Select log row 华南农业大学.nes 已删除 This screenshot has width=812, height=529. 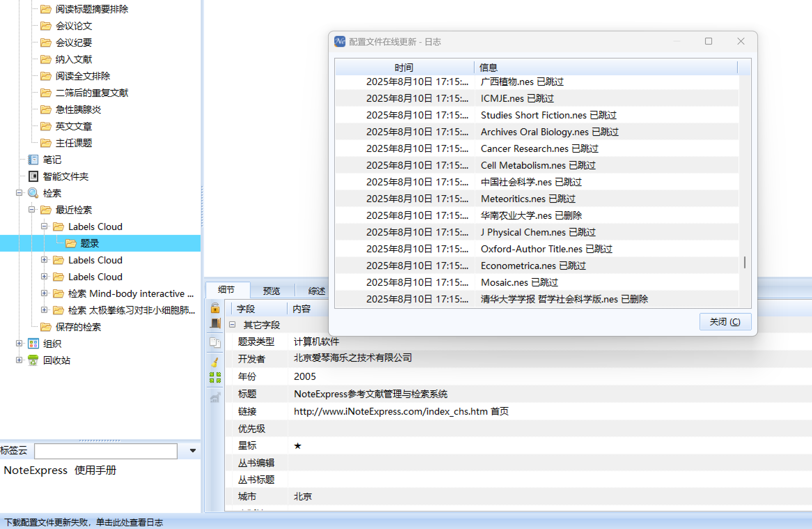coord(537,215)
